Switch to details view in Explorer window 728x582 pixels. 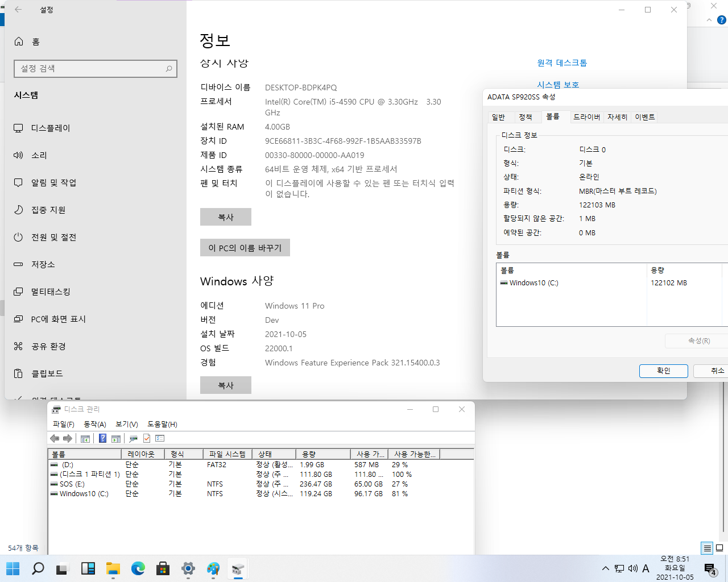coord(707,548)
